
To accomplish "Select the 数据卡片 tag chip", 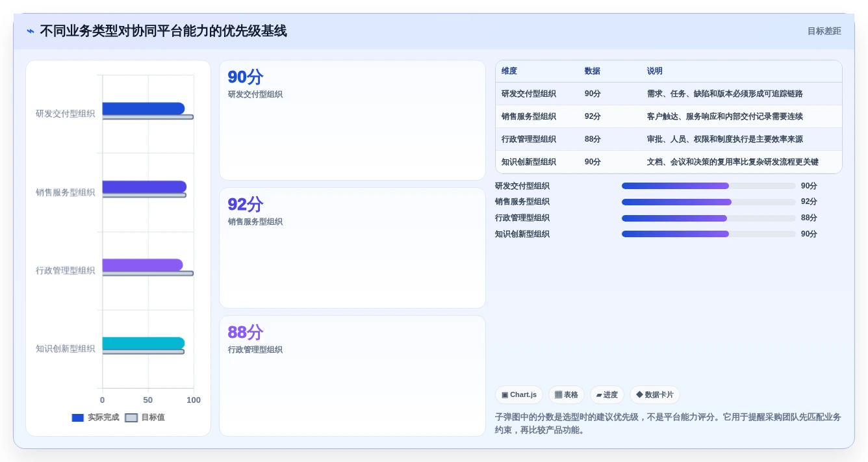I will (655, 395).
